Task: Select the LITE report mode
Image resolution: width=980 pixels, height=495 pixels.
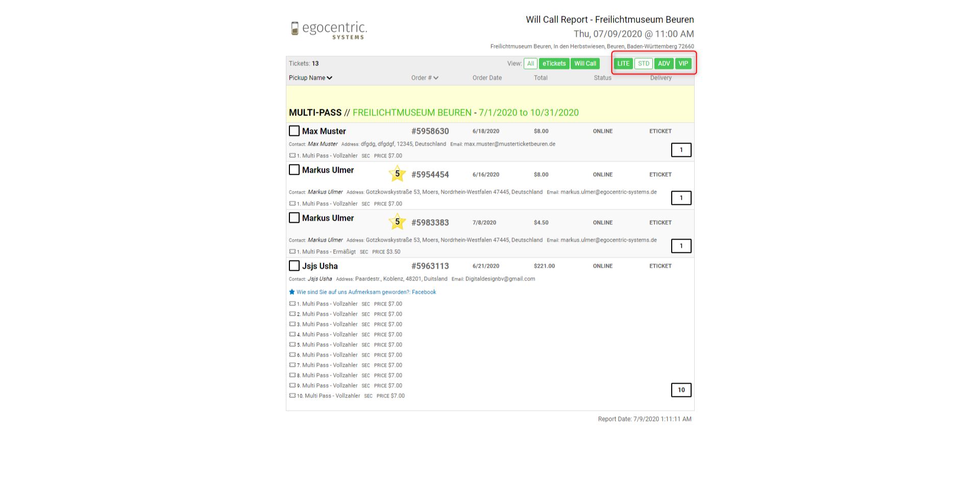Action: (623, 63)
